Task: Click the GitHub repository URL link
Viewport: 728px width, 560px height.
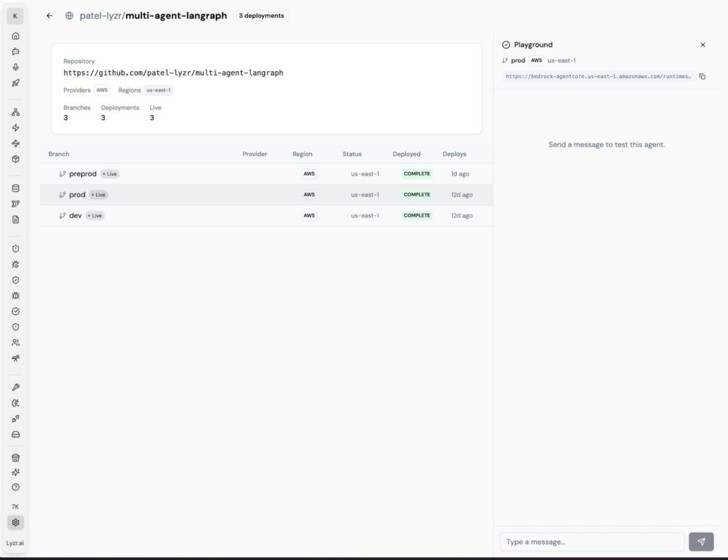Action: tap(173, 72)
